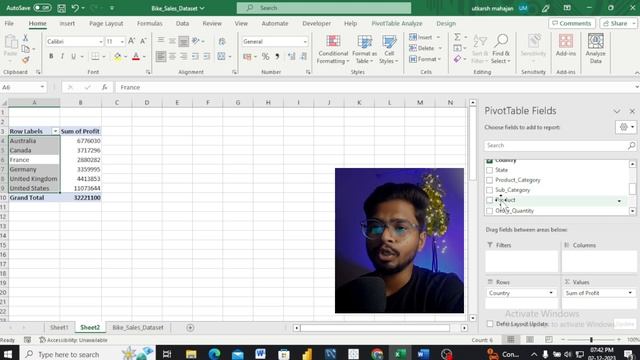Open the Product field filter arrow
The height and width of the screenshot is (360, 640).
(619, 201)
